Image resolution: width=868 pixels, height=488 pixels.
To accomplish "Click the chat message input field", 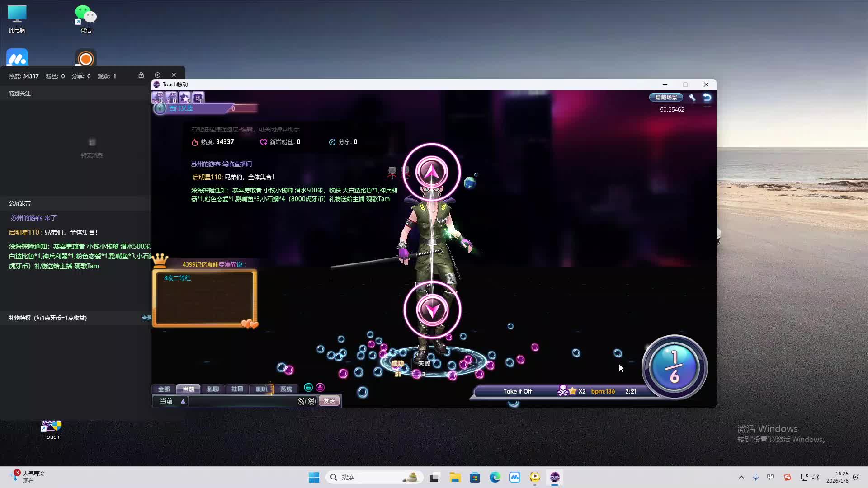I will coord(242,401).
